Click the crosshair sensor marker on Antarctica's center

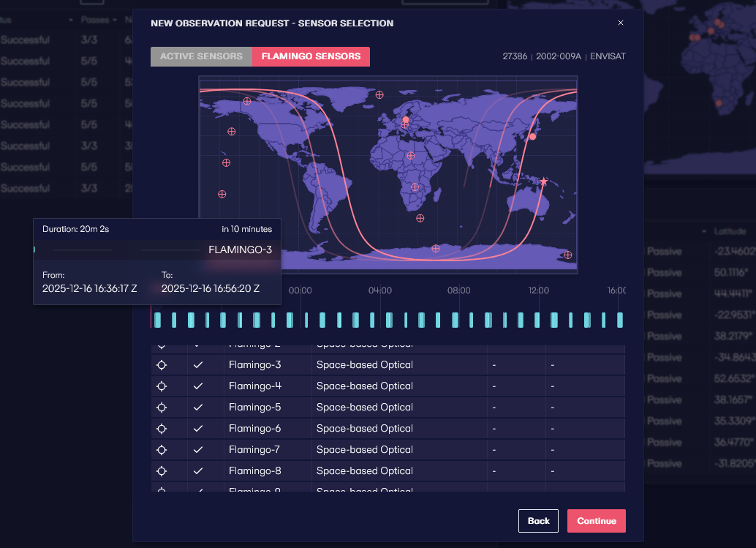435,249
